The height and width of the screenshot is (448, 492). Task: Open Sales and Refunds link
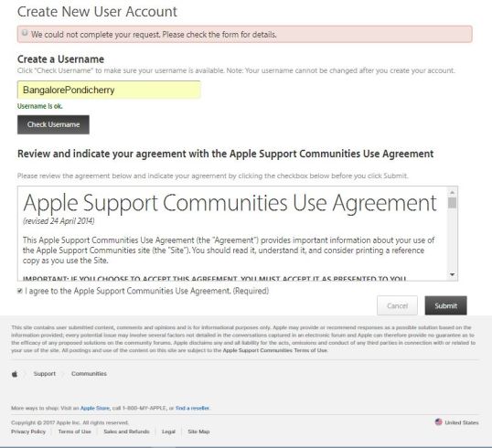point(126,432)
